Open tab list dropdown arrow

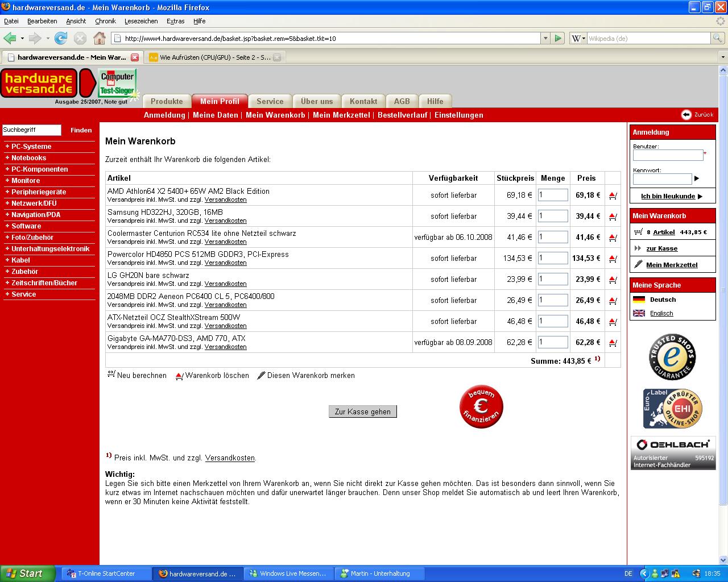click(x=723, y=57)
